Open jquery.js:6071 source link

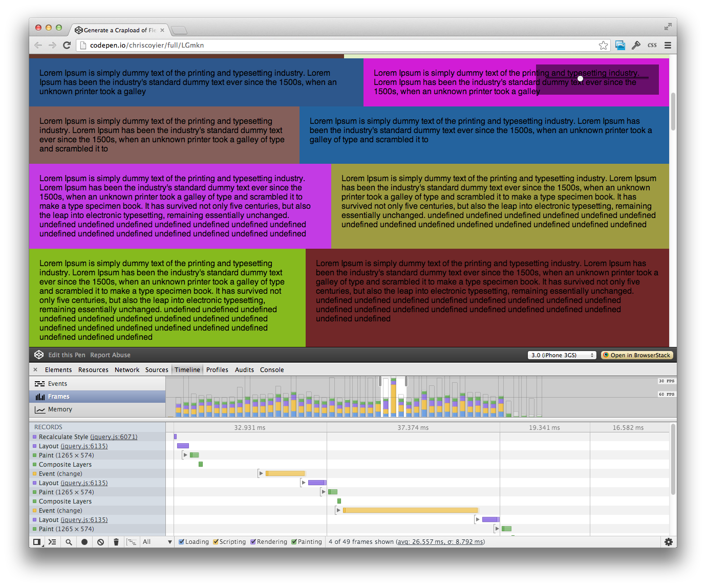[x=114, y=437]
